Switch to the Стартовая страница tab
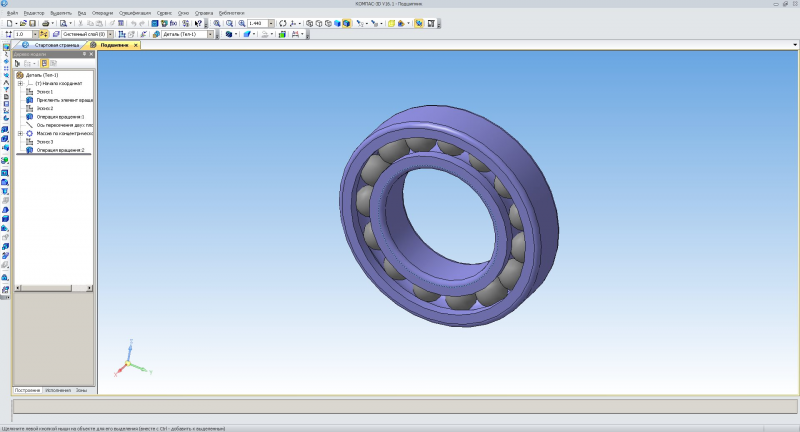This screenshot has width=800, height=432. [x=57, y=45]
